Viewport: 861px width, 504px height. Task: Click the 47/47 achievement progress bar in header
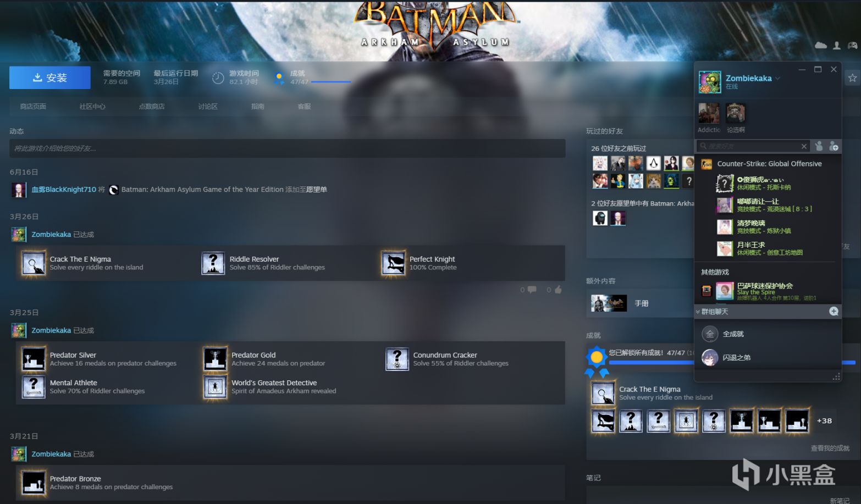pos(331,82)
